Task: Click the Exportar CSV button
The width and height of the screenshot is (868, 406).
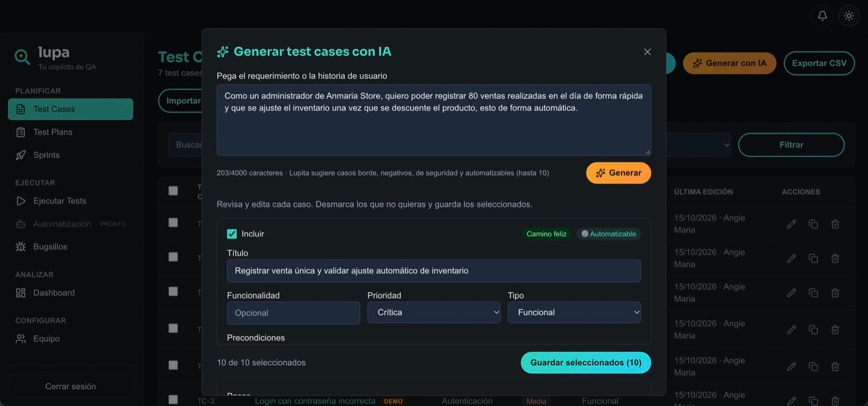Action: pyautogui.click(x=819, y=63)
